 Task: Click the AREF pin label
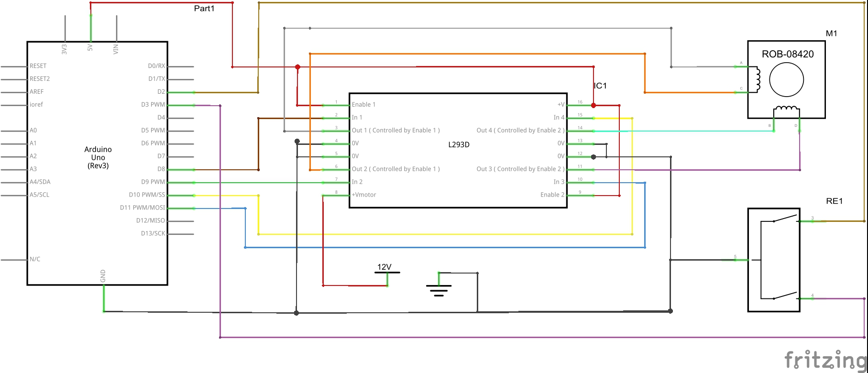tap(36, 92)
